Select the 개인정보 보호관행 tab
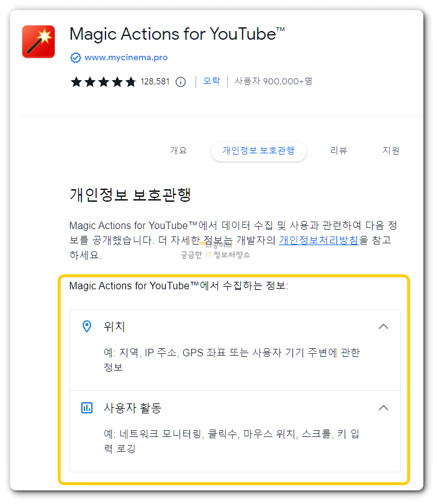 pos(258,151)
